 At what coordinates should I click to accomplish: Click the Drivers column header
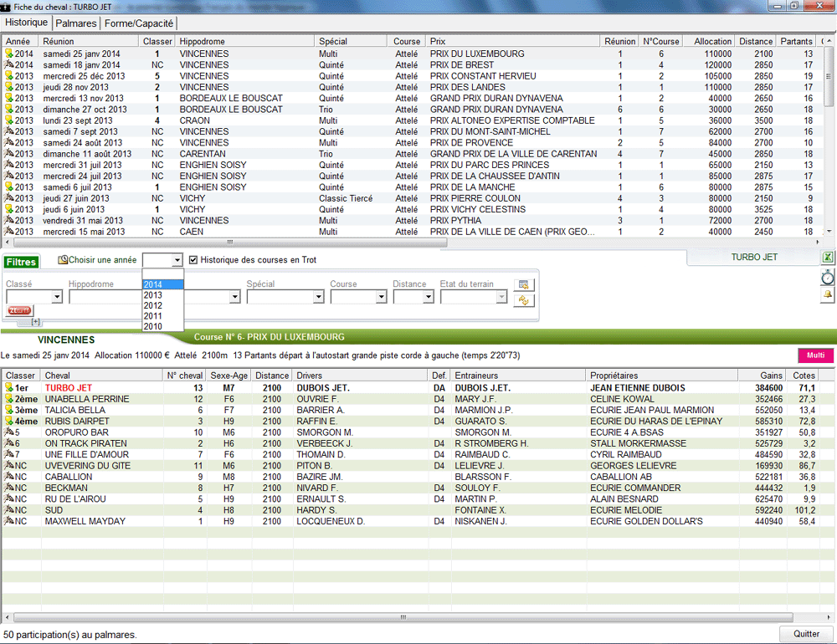click(x=360, y=376)
